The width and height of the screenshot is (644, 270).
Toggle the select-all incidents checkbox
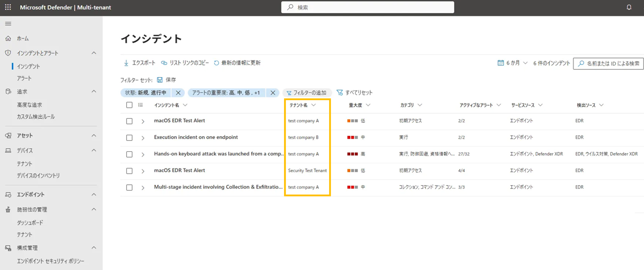(129, 105)
